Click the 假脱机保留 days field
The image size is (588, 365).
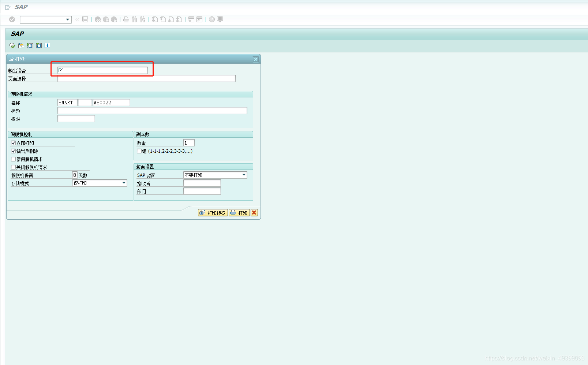pyautogui.click(x=75, y=175)
